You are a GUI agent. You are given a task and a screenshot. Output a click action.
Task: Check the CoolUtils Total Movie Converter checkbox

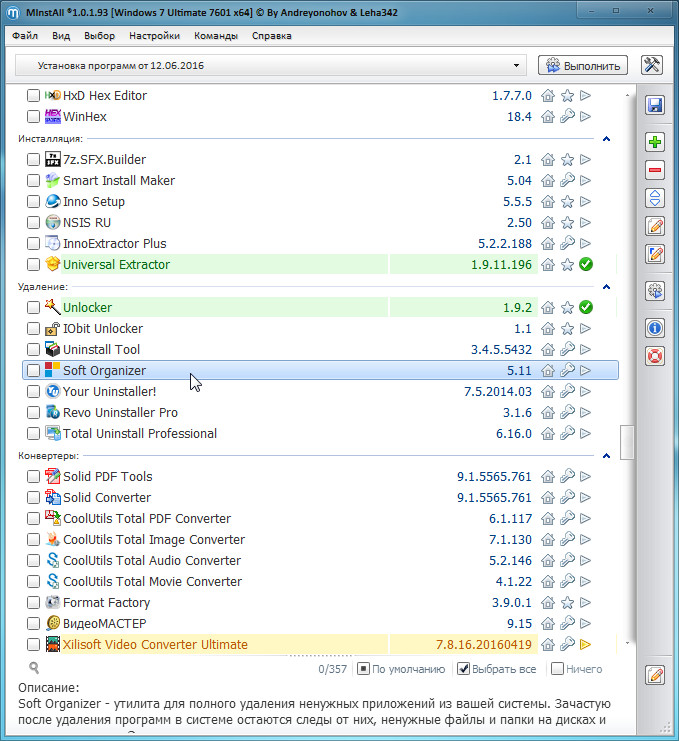click(x=33, y=582)
